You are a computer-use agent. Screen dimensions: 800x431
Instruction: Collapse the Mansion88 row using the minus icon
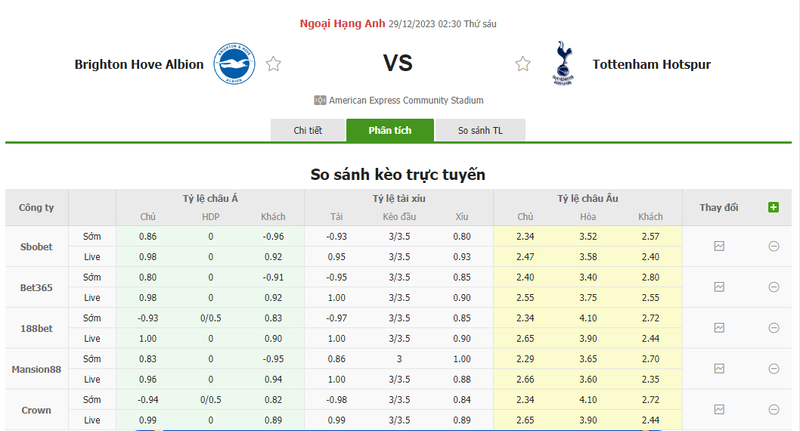pyautogui.click(x=773, y=368)
